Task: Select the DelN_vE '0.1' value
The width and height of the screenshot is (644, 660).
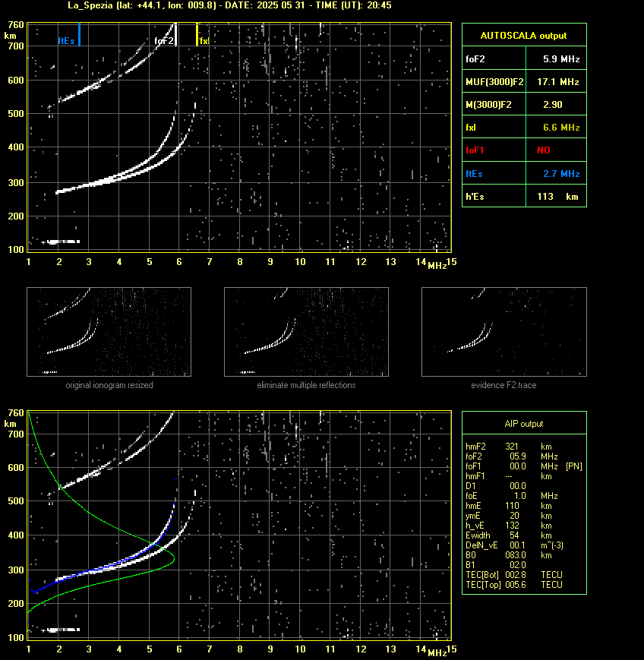Action: [x=518, y=545]
